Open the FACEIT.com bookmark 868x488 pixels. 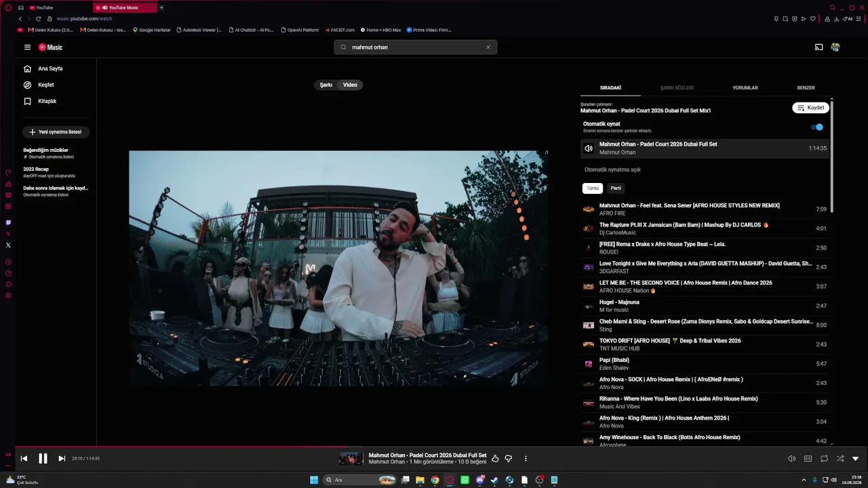click(340, 30)
